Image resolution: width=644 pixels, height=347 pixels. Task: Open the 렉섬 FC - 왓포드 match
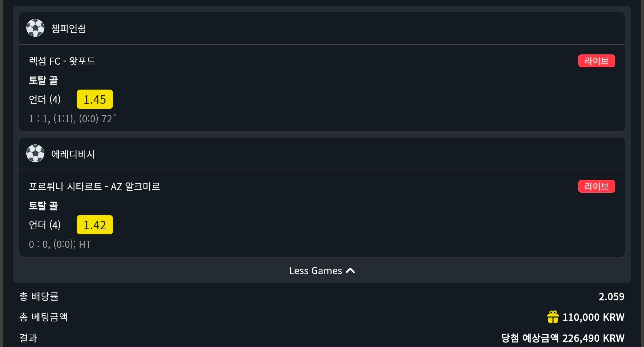click(62, 61)
